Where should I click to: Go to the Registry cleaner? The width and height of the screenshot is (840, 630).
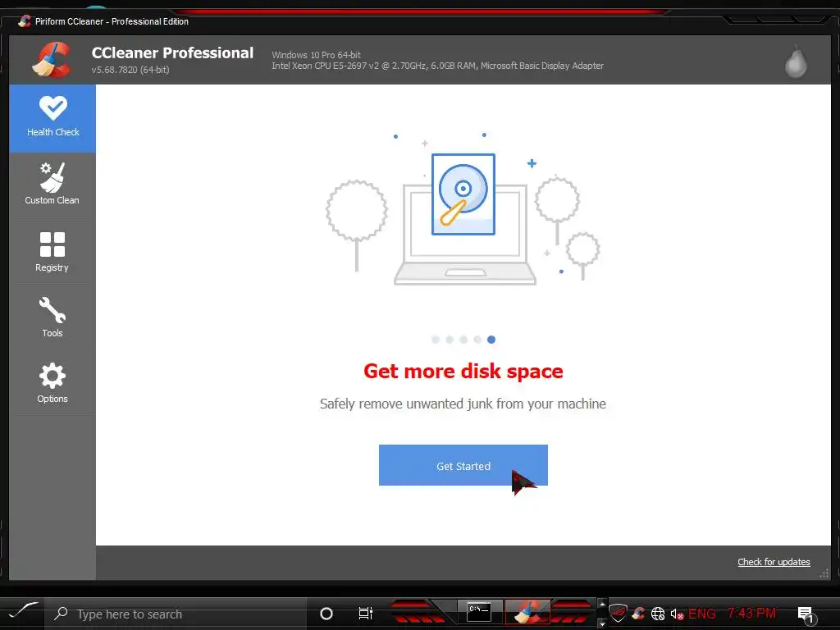(x=52, y=252)
